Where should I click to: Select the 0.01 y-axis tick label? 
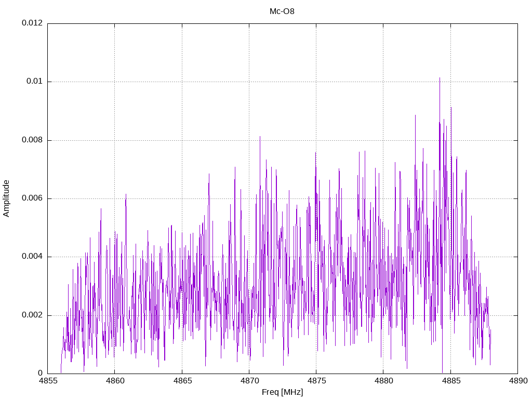coord(34,82)
